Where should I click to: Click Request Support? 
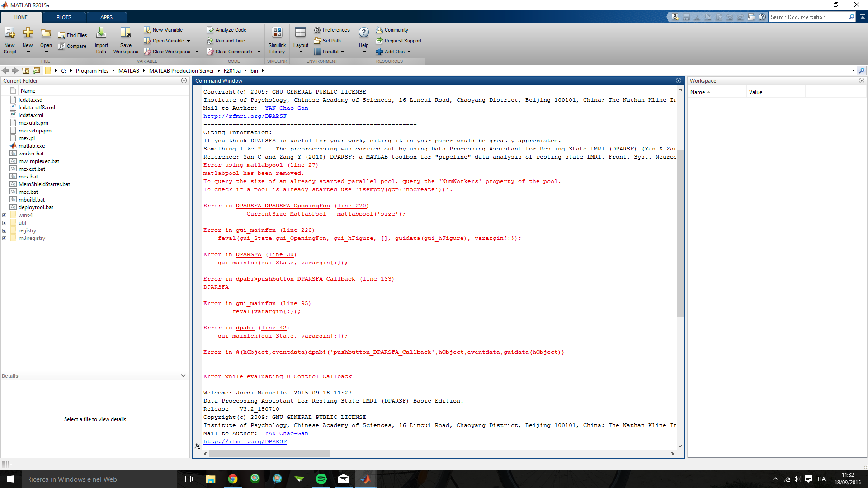[x=399, y=41]
